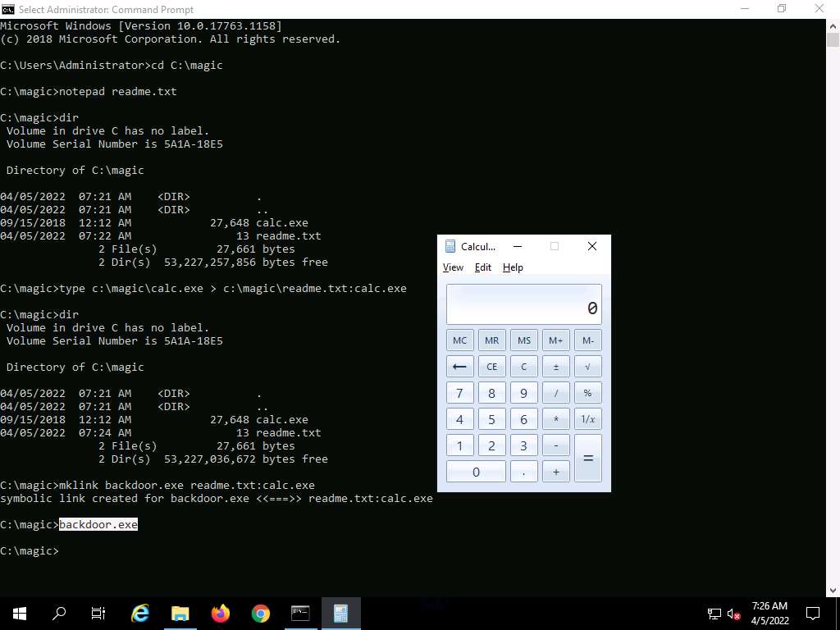Click Command Prompt scrollbar down arrow
This screenshot has width=840, height=630.
(x=833, y=590)
